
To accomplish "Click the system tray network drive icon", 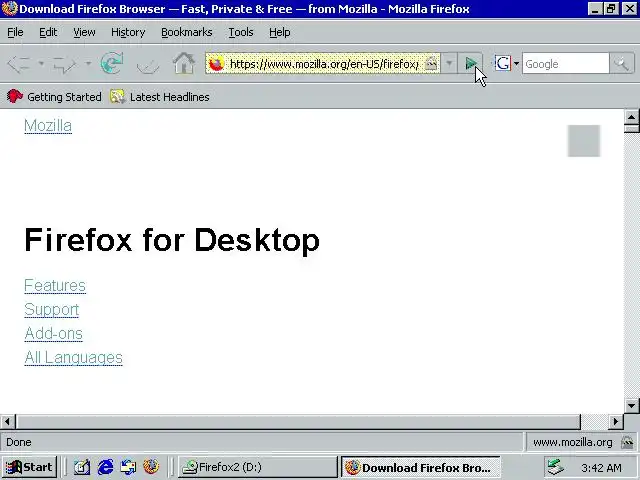I will 555,467.
